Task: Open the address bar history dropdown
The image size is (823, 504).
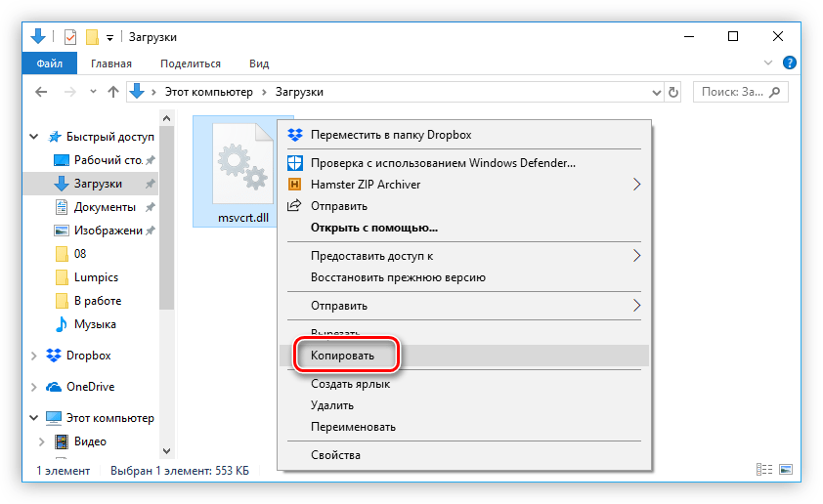Action: [654, 92]
